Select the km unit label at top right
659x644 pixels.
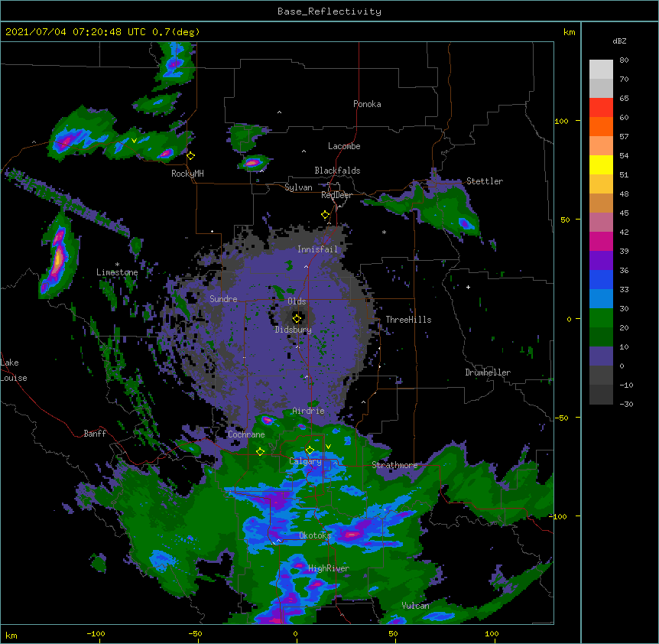tap(569, 32)
